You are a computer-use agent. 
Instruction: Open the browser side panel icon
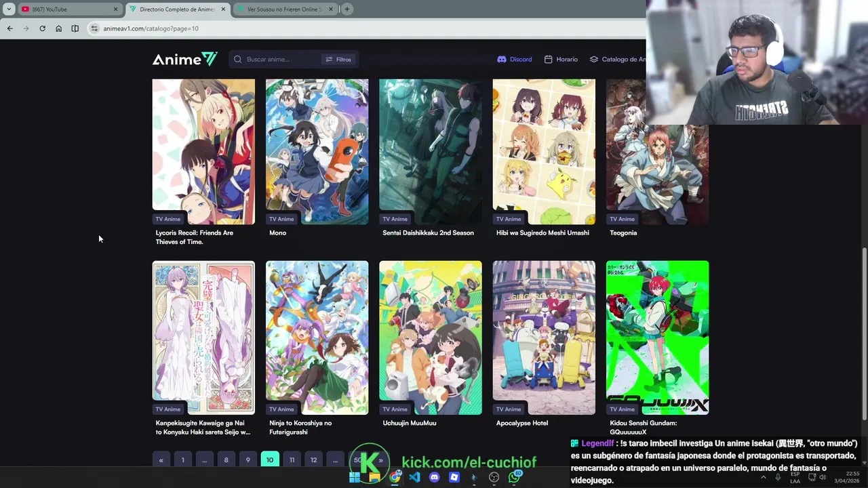tap(75, 28)
